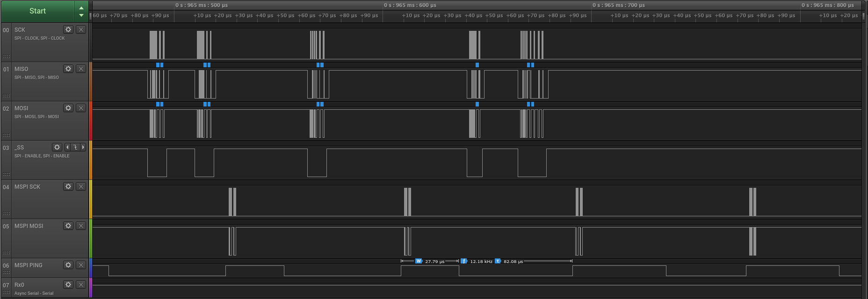The width and height of the screenshot is (868, 299).
Task: Jump to previous edge on _SS channel
Action: (67, 147)
